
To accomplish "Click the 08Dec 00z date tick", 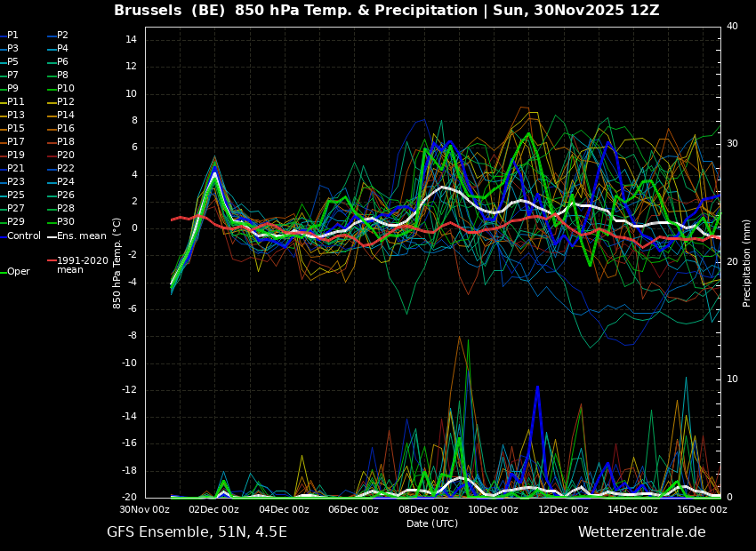I will pyautogui.click(x=423, y=509).
